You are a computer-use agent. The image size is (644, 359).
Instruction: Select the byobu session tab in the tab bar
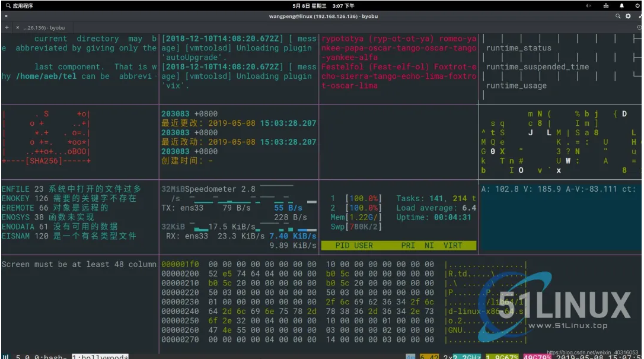pyautogui.click(x=44, y=27)
